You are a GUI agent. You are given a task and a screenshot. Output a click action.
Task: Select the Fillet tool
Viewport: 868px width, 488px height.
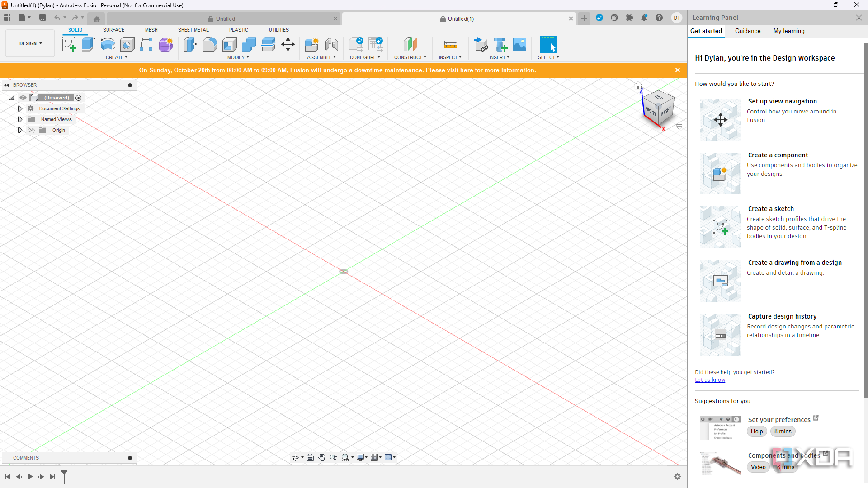tap(210, 44)
